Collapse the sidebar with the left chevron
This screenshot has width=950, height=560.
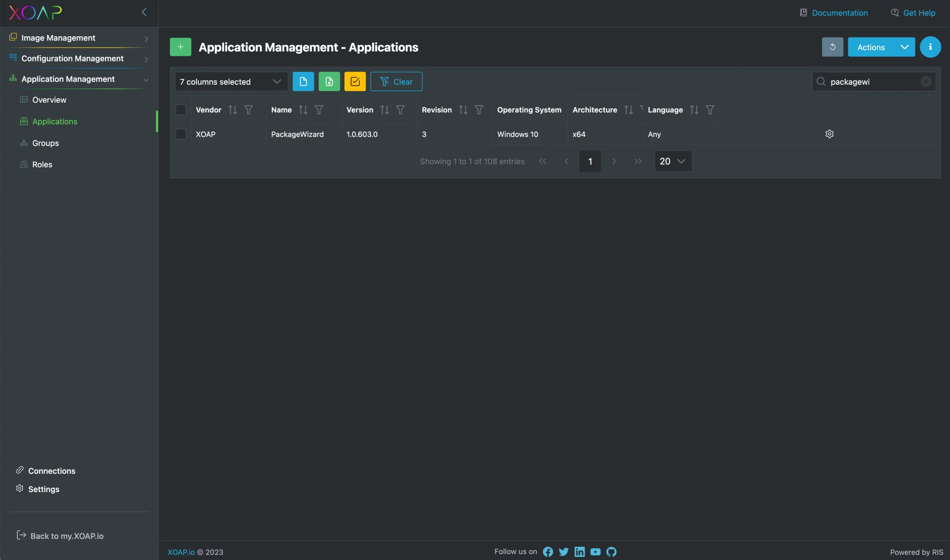[144, 12]
